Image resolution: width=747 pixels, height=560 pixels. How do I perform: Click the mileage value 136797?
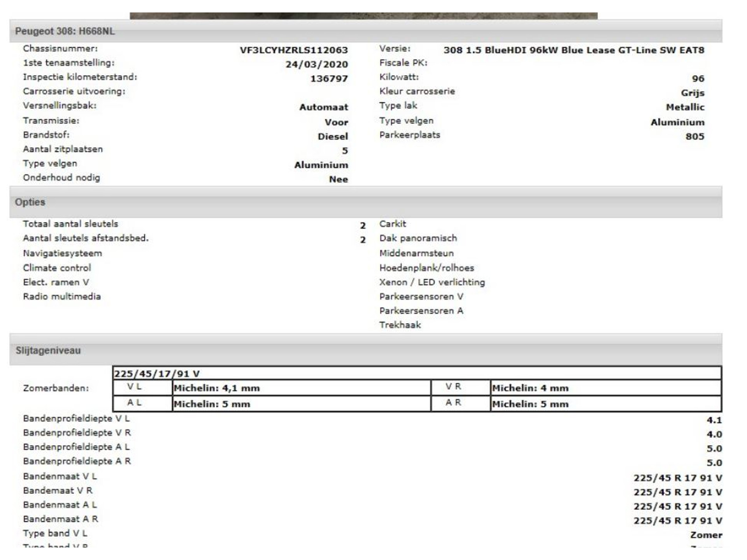[x=329, y=79]
